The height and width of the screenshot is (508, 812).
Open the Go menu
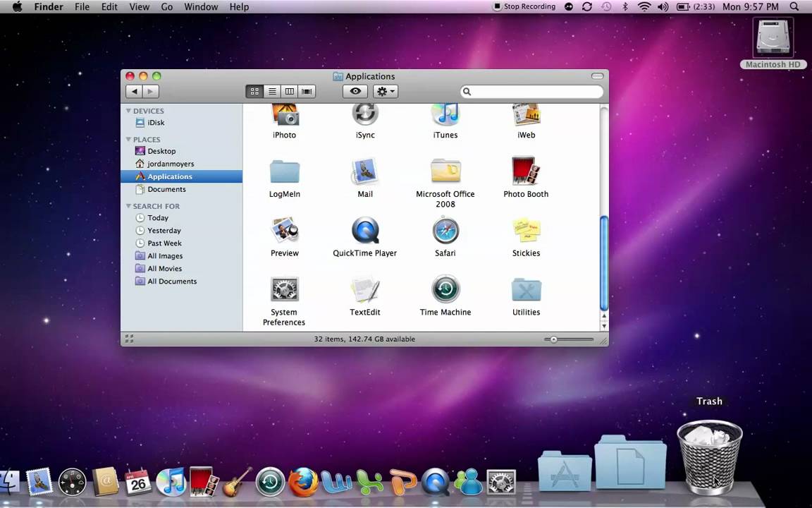167,7
